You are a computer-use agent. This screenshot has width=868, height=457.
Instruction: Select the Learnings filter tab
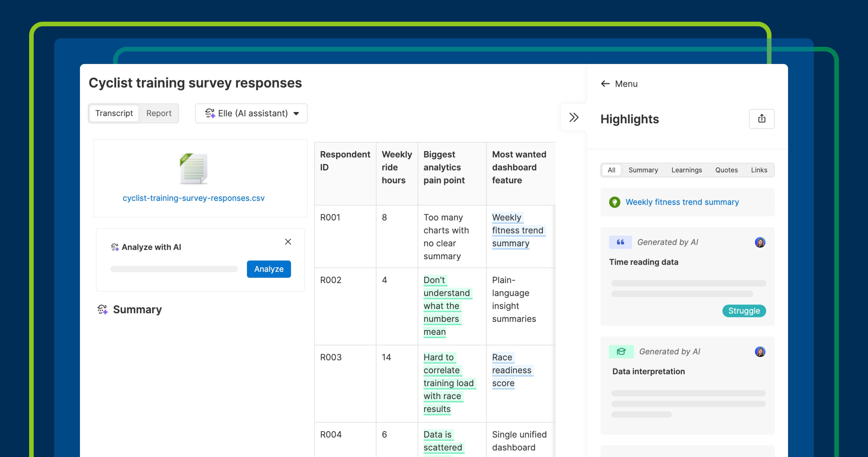point(686,170)
